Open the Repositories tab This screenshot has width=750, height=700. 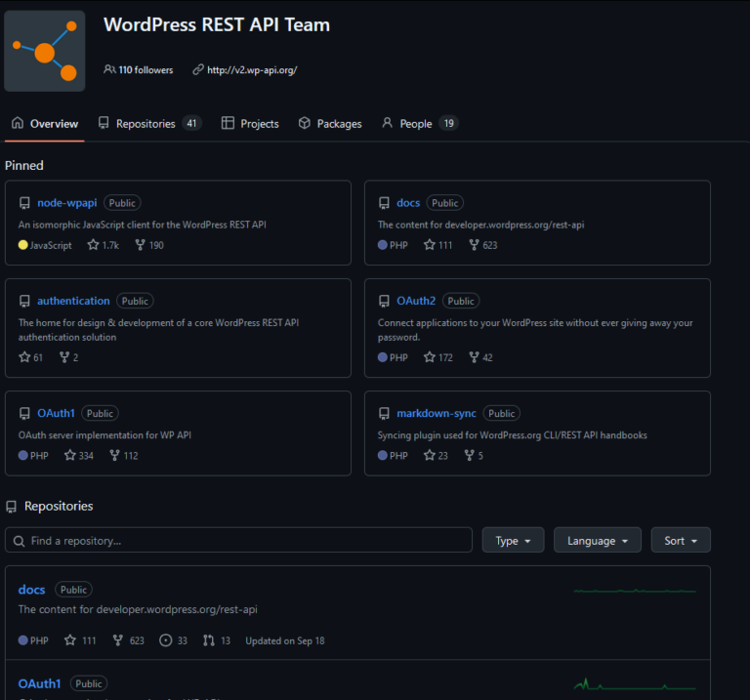tap(149, 124)
